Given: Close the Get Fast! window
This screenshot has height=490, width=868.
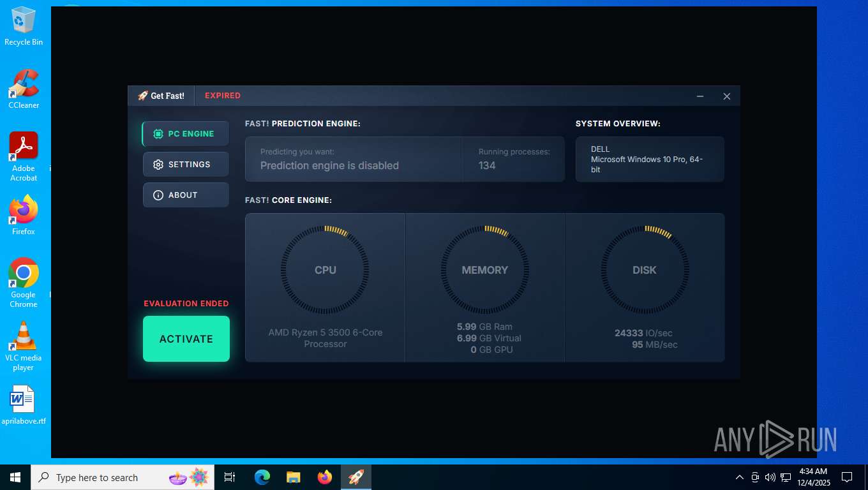Looking at the screenshot, I should click(727, 96).
